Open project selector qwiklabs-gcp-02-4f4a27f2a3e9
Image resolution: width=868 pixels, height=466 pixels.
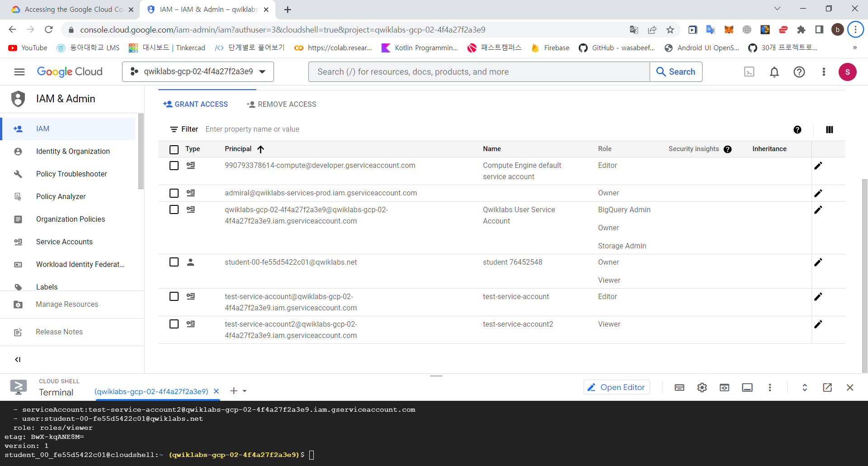(198, 71)
